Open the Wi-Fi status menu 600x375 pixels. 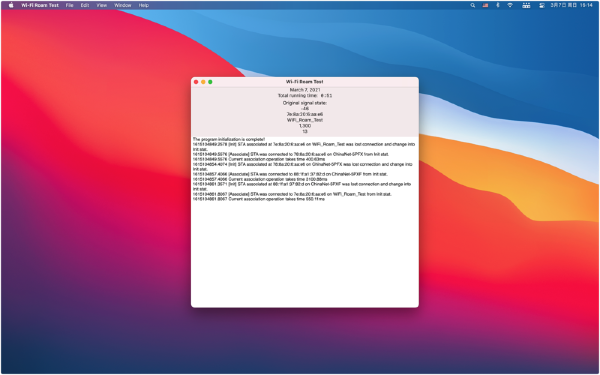510,5
